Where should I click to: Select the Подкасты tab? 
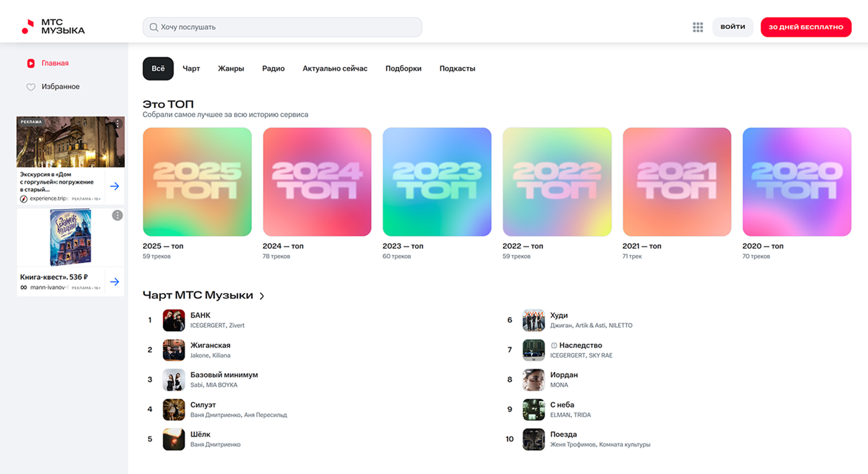[x=457, y=69]
